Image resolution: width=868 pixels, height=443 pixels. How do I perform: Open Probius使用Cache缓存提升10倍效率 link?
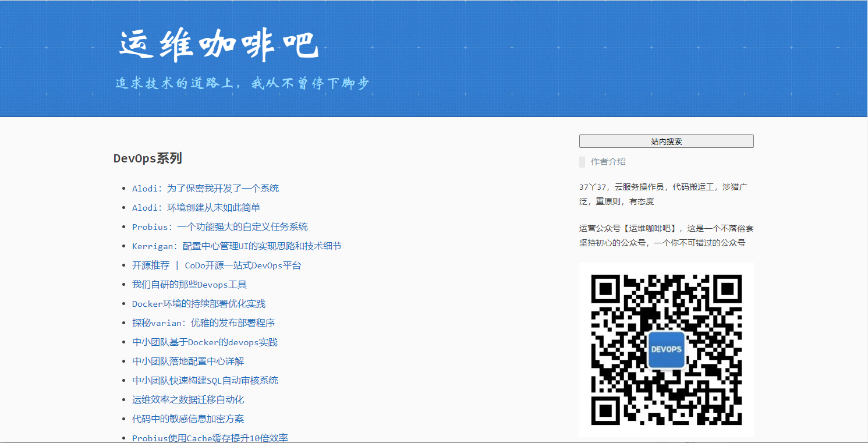tap(210, 438)
